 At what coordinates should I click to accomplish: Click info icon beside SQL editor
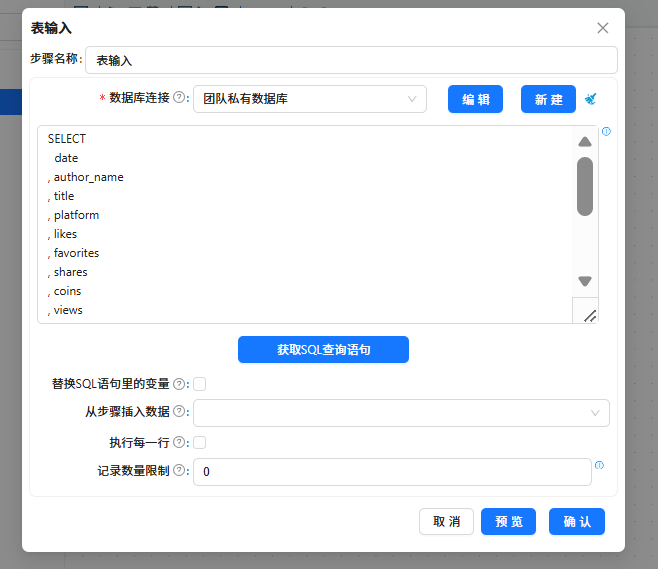(x=606, y=131)
